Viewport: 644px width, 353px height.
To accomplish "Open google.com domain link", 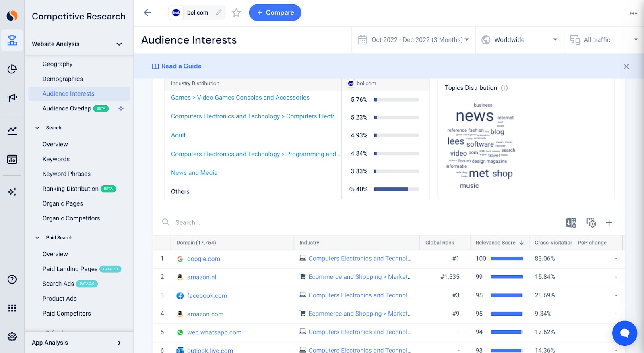I will (x=203, y=259).
